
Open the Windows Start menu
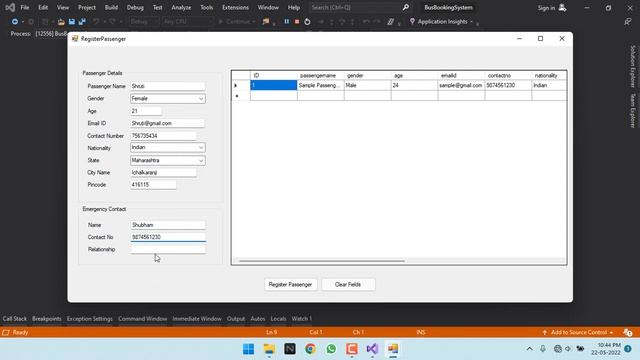248,349
